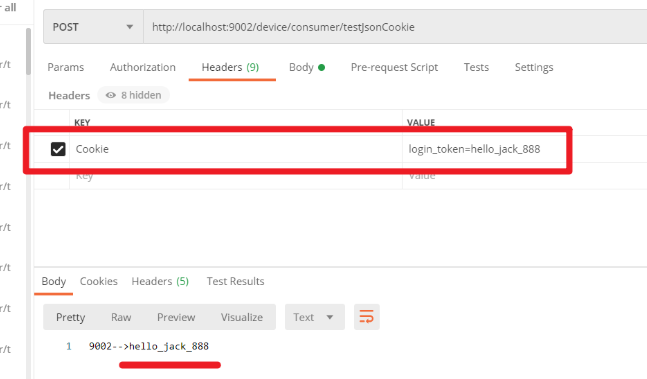Click the response text 9002-->hello_jack_888

click(149, 346)
